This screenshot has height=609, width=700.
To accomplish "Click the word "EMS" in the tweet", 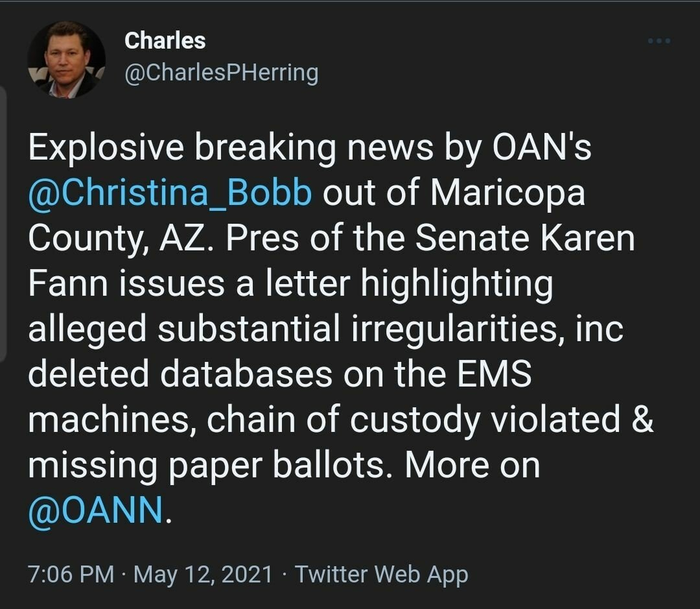I will pos(494,374).
